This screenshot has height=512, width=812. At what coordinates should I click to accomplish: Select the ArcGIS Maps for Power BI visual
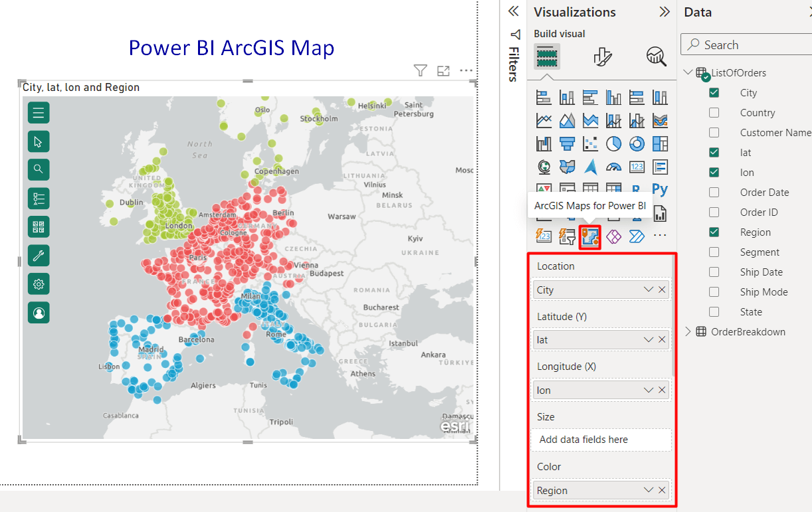[590, 236]
